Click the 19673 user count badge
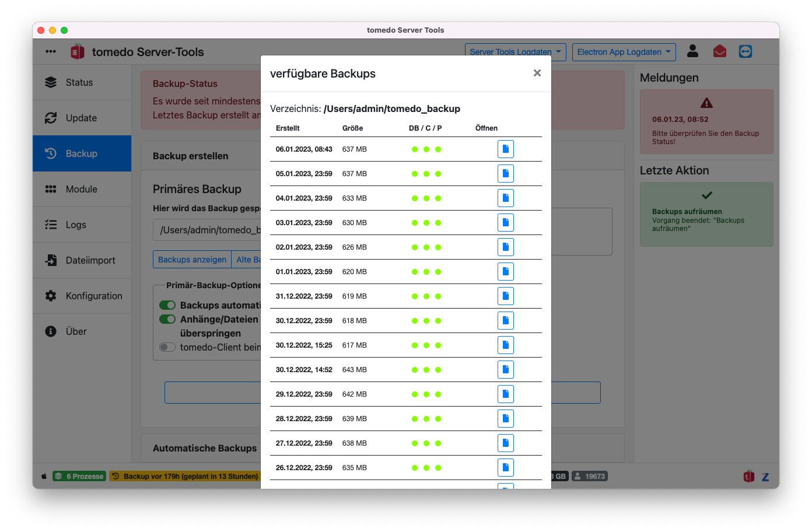 pos(590,476)
